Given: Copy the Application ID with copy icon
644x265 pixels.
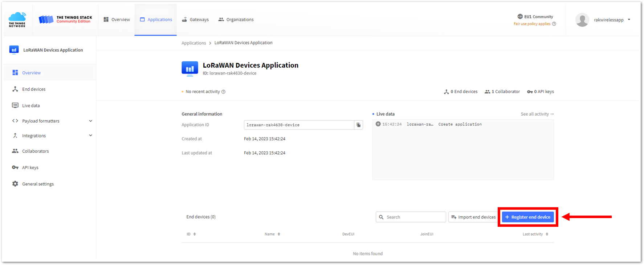Looking at the screenshot, I should coord(358,125).
